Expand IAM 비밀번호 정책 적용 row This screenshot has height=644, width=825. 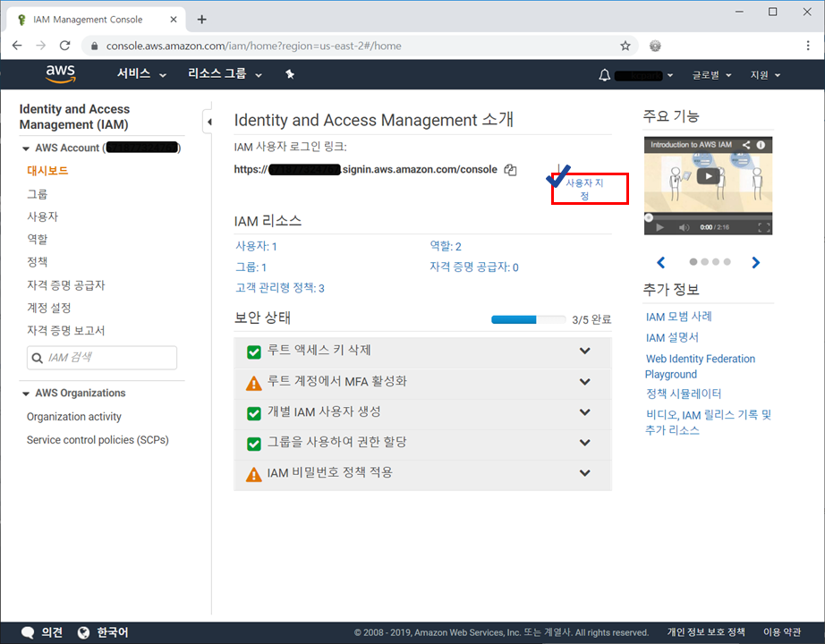(584, 473)
